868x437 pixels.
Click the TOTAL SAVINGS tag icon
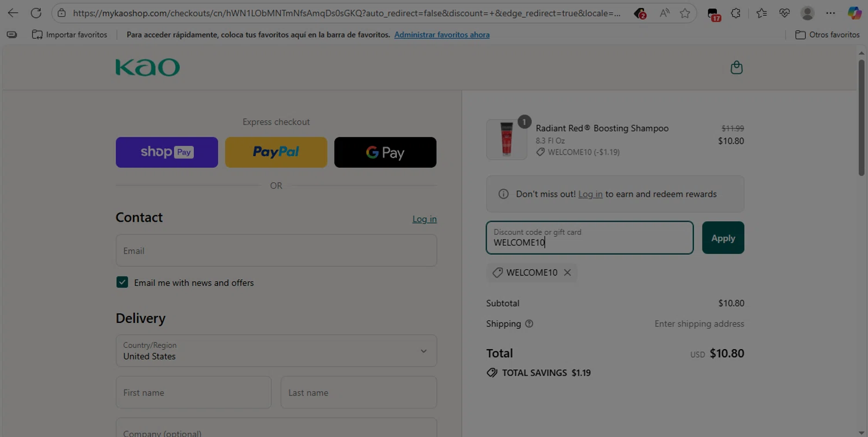click(492, 373)
